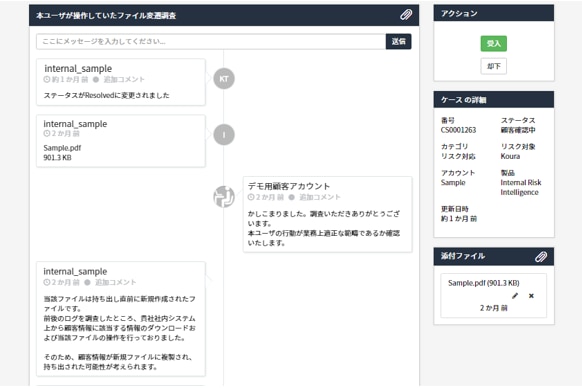Open the Sample.pdf attachment in timeline
The width and height of the screenshot is (582, 388).
coord(62,148)
